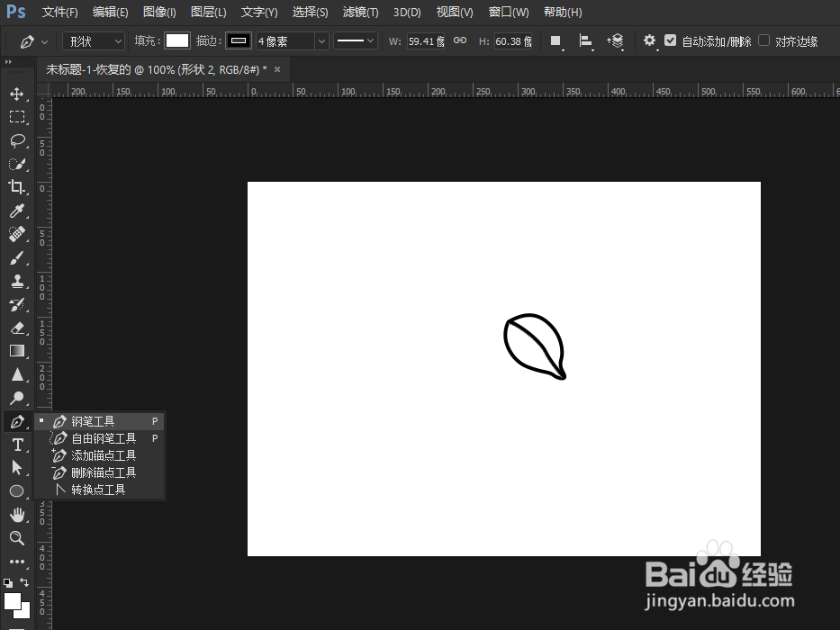Screen dimensions: 840x630
Task: Select the Eyedropper tool
Action: pyautogui.click(x=16, y=211)
